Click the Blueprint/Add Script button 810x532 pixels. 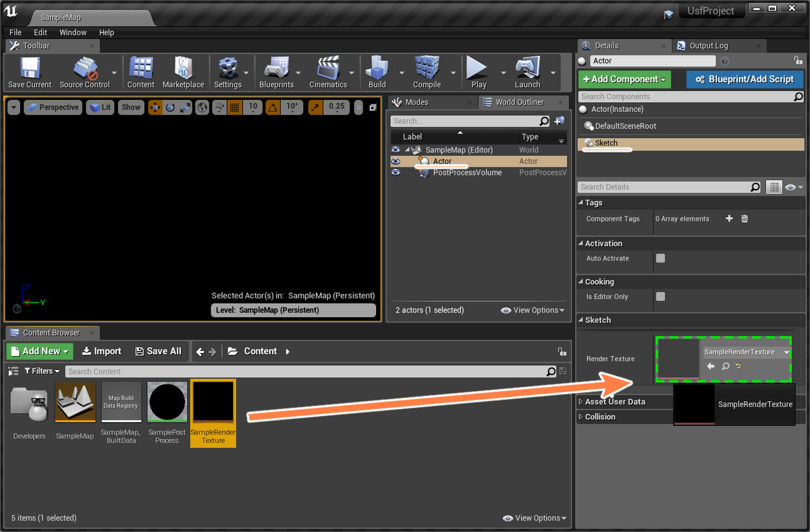click(745, 79)
